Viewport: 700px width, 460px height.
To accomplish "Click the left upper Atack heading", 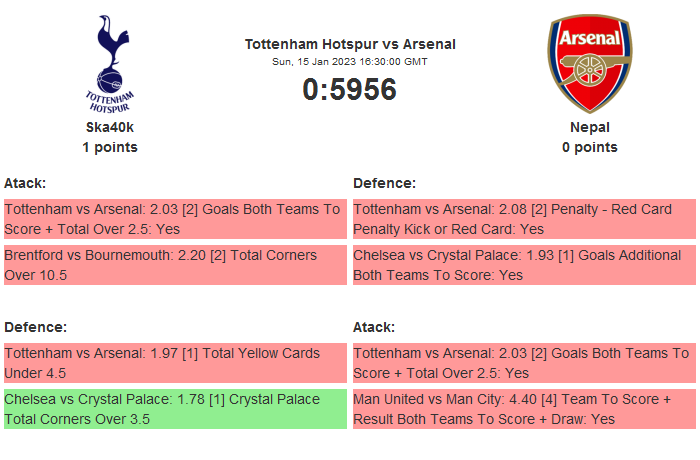I will [x=25, y=183].
